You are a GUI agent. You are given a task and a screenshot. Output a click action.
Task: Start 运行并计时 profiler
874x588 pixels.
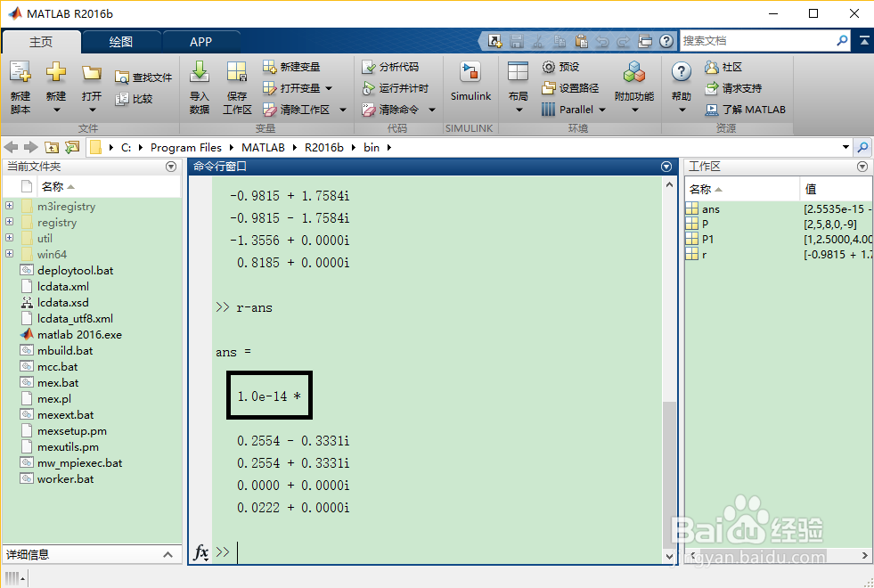click(x=396, y=88)
